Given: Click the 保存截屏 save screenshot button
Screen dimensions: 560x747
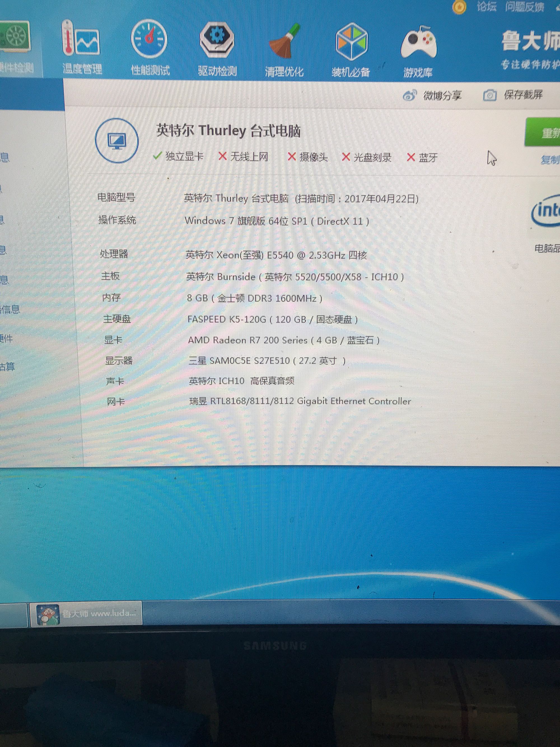Looking at the screenshot, I should click(512, 95).
